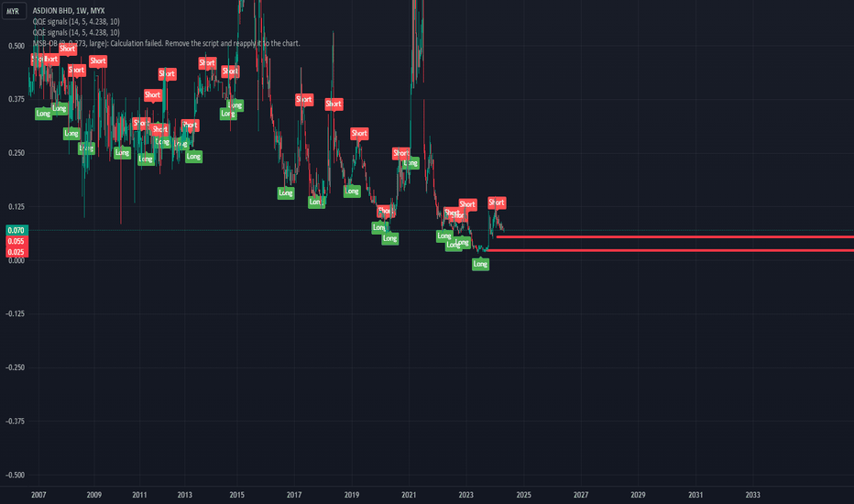Click the 2011 time axis label
Viewport: 854px width, 504px height.
pos(139,495)
